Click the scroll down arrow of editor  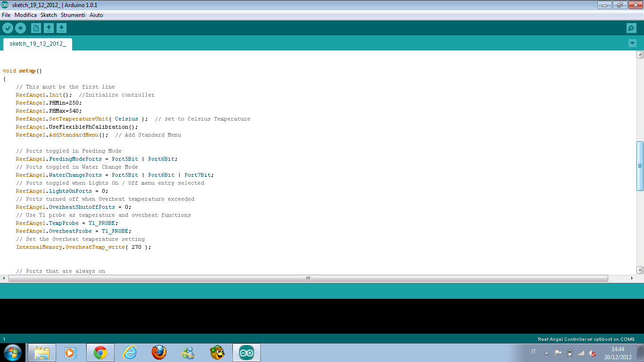tap(640, 270)
